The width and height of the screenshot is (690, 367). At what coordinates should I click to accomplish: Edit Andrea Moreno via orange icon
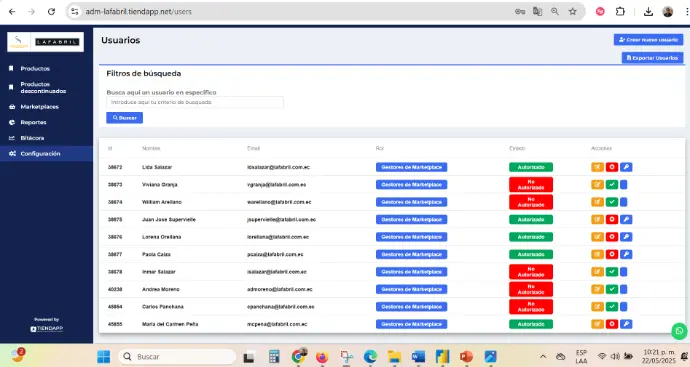point(597,289)
